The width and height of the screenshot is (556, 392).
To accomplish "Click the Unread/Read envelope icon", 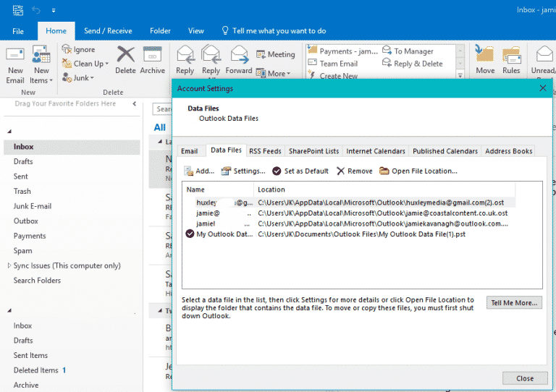I will (544, 55).
